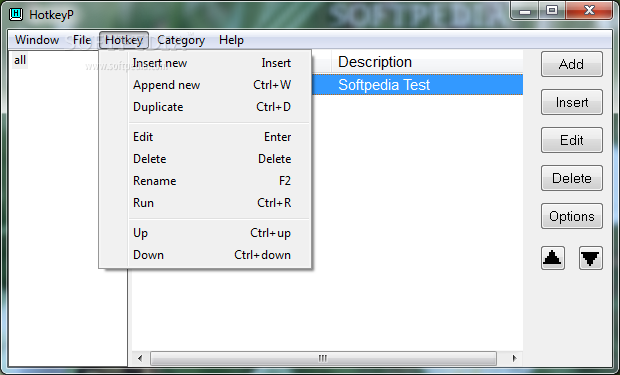Image resolution: width=620 pixels, height=375 pixels.
Task: Click the scrollbar left arrow
Action: pos(140,358)
